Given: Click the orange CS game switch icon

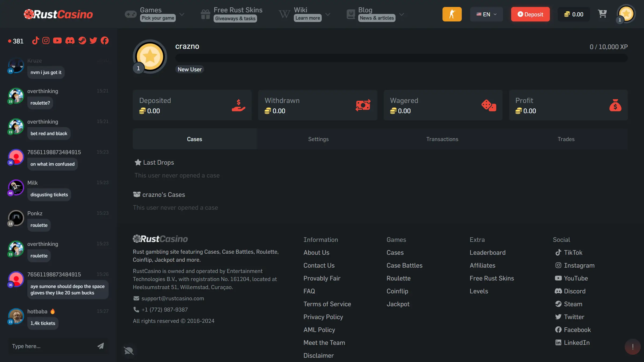Looking at the screenshot, I should click(452, 14).
